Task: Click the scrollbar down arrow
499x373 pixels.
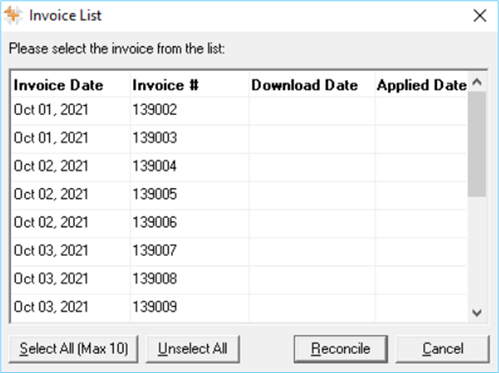Action: [x=477, y=313]
